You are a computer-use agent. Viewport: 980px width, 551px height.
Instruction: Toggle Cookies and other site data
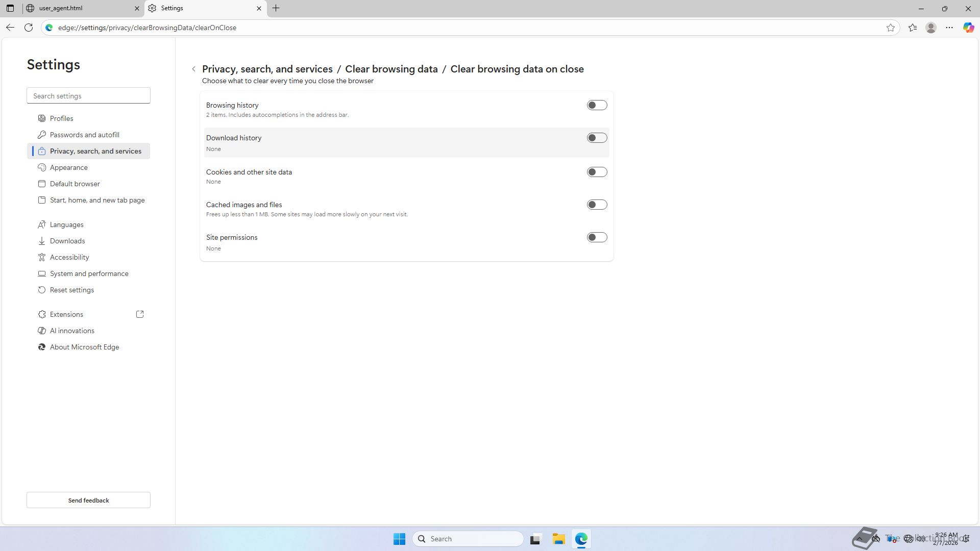[597, 172]
